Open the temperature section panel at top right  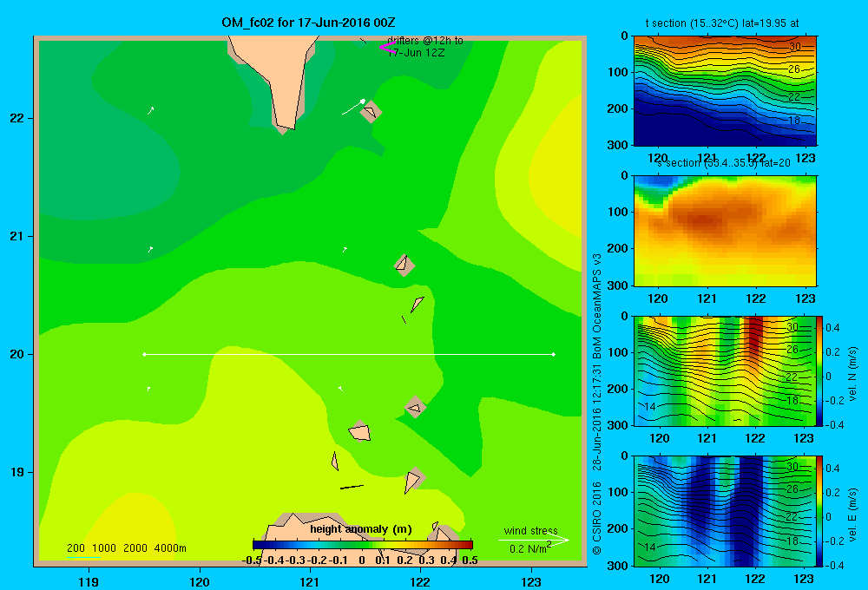(x=725, y=91)
